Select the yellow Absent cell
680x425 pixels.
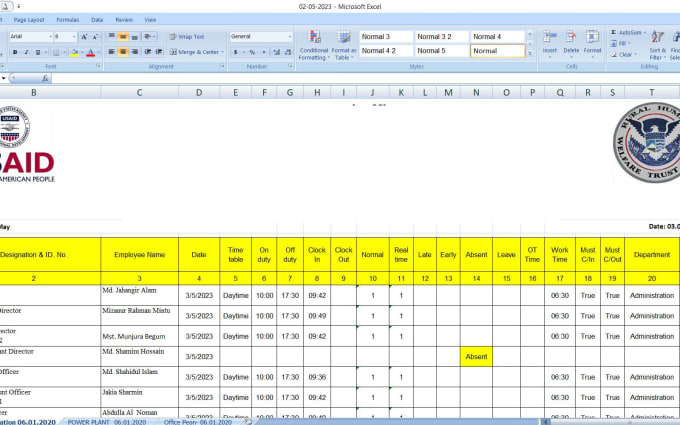(476, 356)
